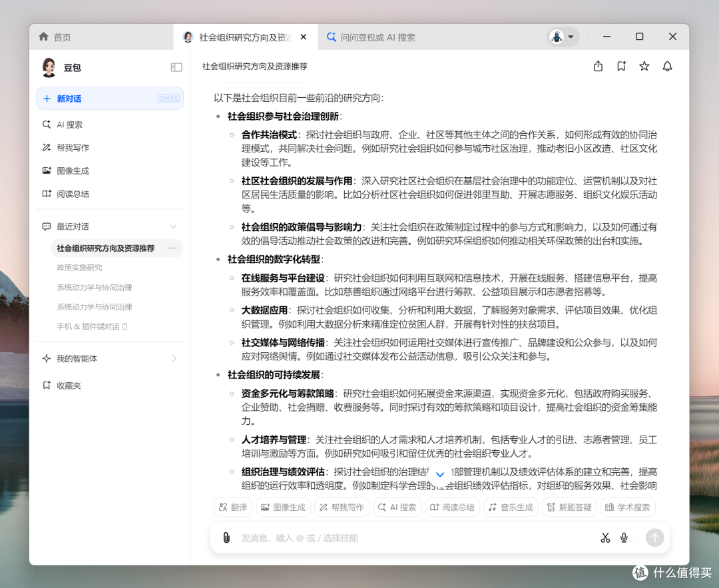Open 手机 & 插件端对话
Image resolution: width=719 pixels, height=588 pixels.
[x=92, y=326]
